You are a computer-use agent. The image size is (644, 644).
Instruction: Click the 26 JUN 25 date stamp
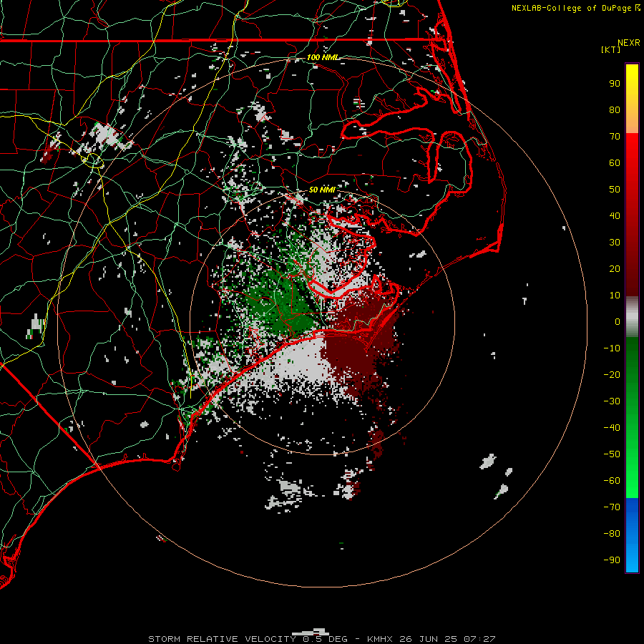pyautogui.click(x=428, y=639)
